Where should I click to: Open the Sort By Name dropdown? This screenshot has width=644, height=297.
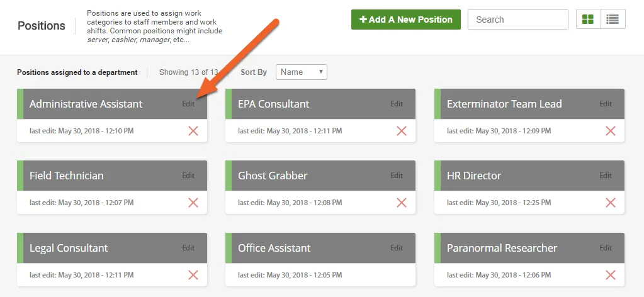302,72
